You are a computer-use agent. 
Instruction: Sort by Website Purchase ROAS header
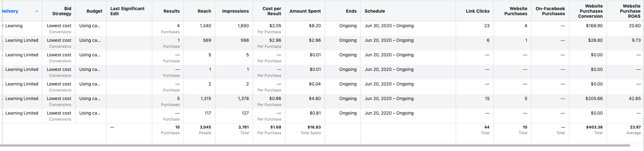(630, 11)
